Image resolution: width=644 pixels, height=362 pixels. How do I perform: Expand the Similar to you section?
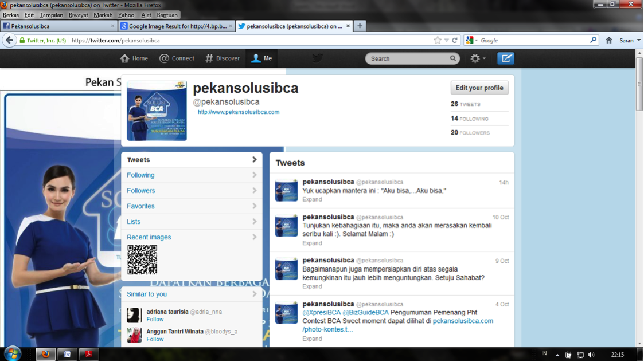pos(191,294)
